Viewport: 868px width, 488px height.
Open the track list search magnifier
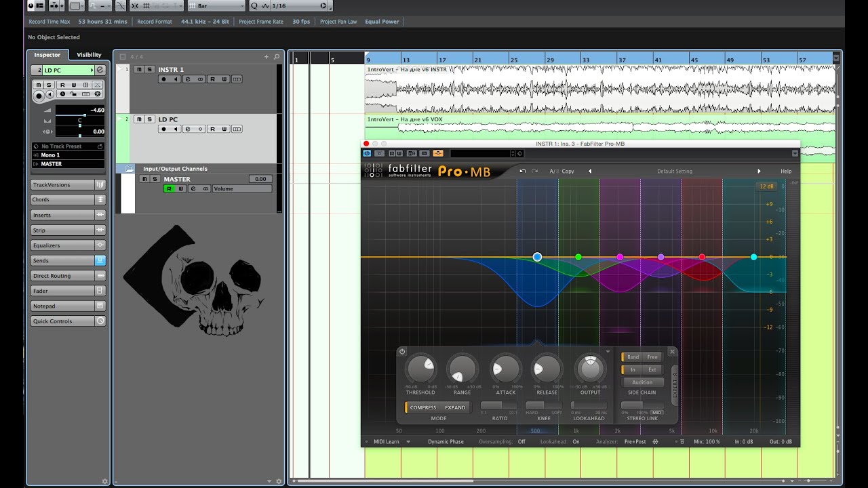(277, 57)
